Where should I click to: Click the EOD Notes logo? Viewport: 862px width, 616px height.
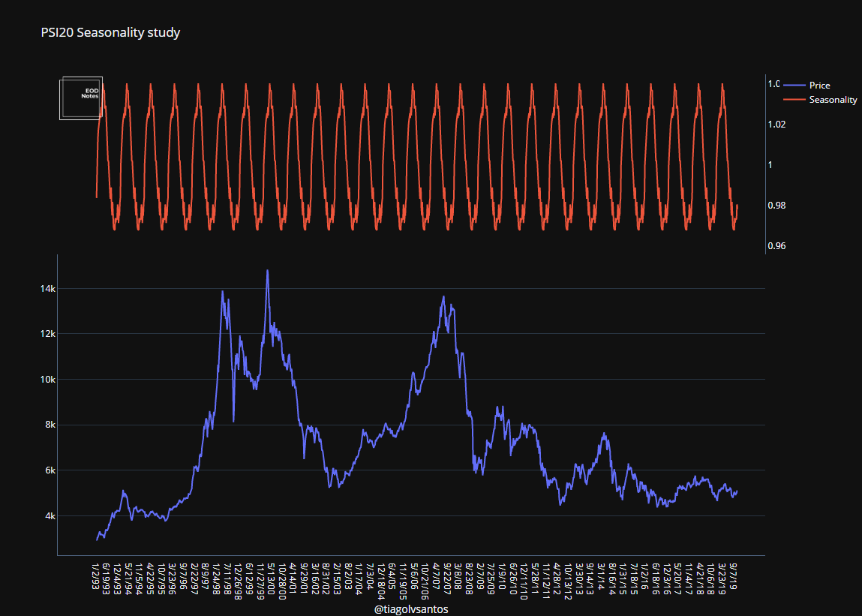click(81, 98)
